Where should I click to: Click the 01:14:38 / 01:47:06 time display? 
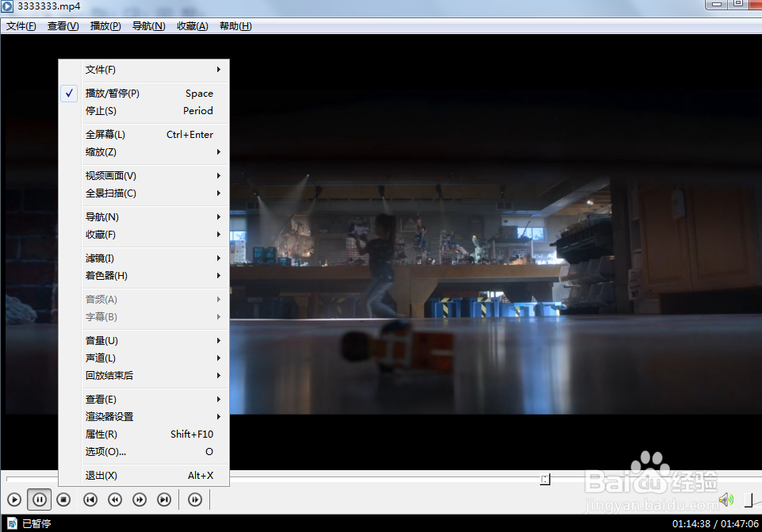(x=715, y=524)
